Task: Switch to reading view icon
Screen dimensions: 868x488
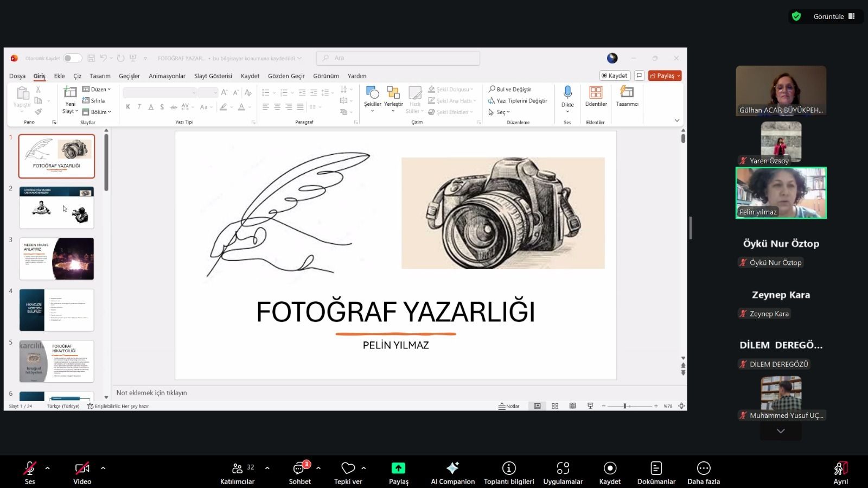Action: 572,406
